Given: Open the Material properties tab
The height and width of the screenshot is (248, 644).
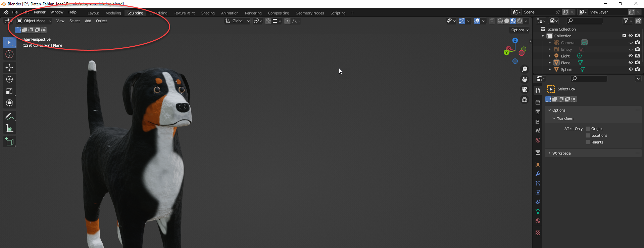Looking at the screenshot, I should coord(538,221).
